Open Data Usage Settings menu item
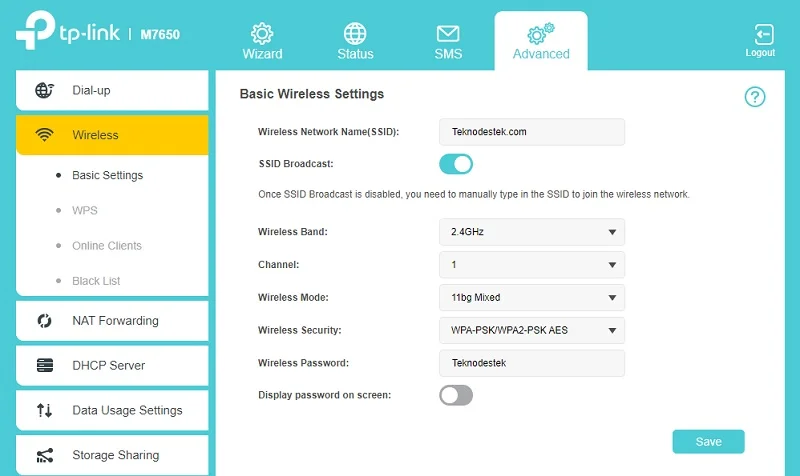 127,410
